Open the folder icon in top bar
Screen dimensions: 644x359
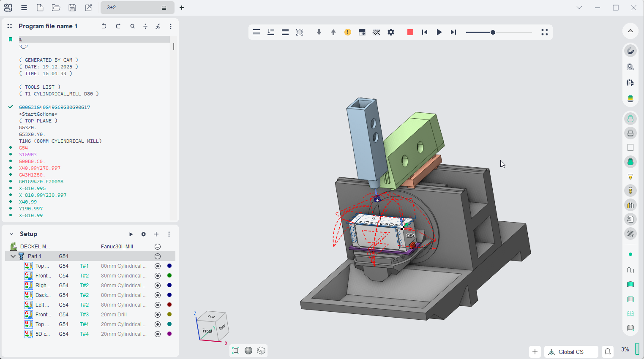(x=56, y=8)
